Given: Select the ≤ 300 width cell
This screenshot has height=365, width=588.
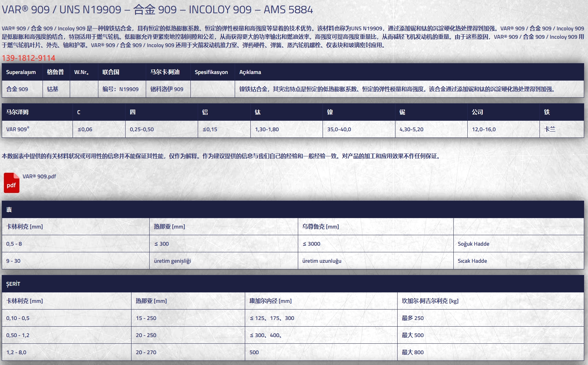Looking at the screenshot, I should pos(224,244).
